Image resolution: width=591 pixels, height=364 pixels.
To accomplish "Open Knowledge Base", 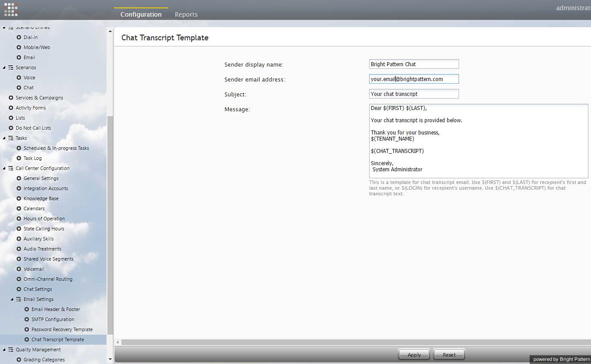I will tap(41, 198).
